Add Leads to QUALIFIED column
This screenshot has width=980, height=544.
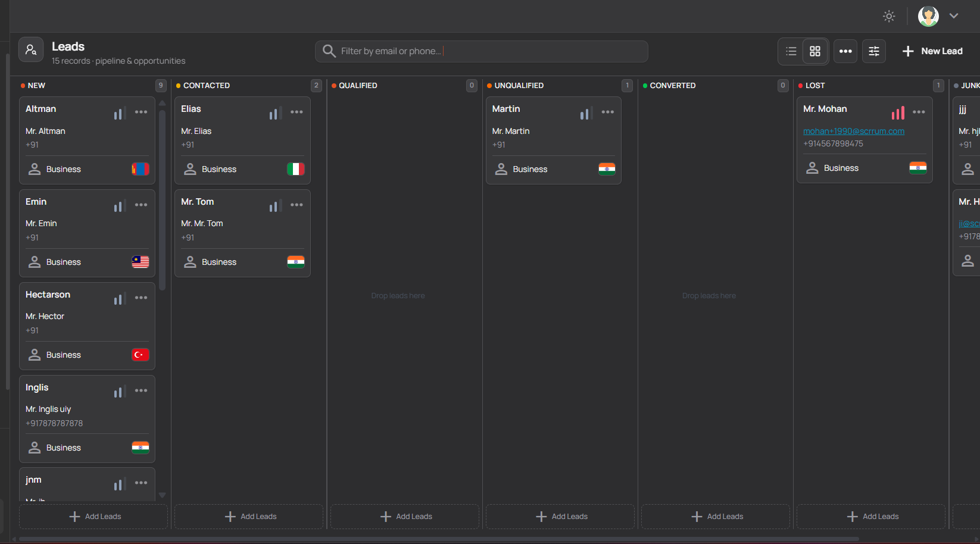pos(405,517)
